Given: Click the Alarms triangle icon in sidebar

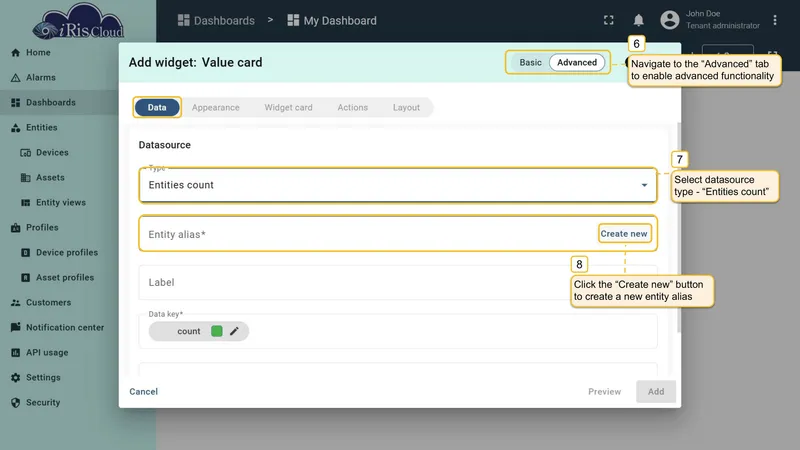Looking at the screenshot, I should tap(15, 78).
